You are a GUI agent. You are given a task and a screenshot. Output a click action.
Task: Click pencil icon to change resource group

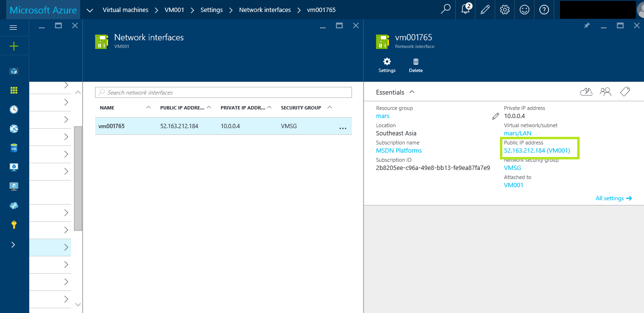[x=496, y=116]
